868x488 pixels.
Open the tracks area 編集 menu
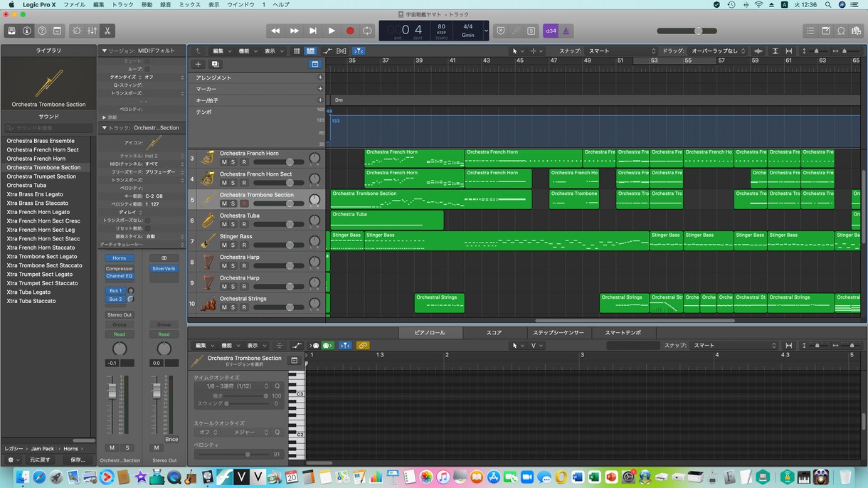pyautogui.click(x=221, y=51)
